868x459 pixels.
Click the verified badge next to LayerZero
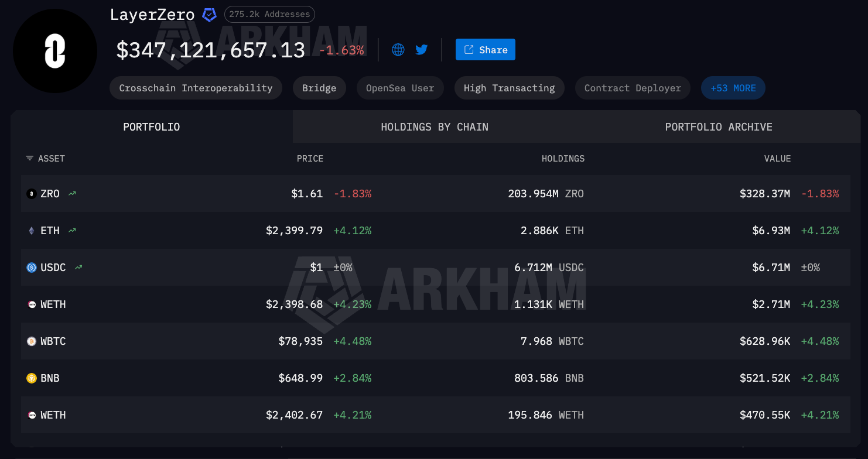209,15
